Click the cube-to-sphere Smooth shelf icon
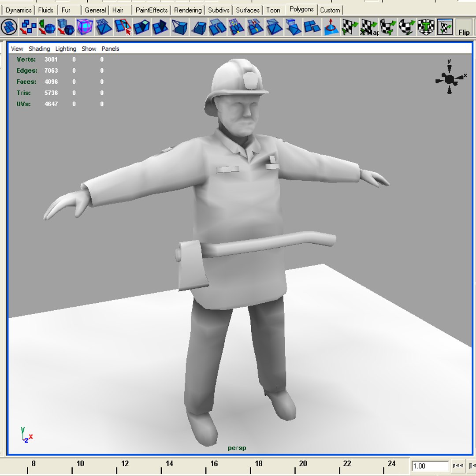The height and width of the screenshot is (476, 476). pyautogui.click(x=66, y=27)
